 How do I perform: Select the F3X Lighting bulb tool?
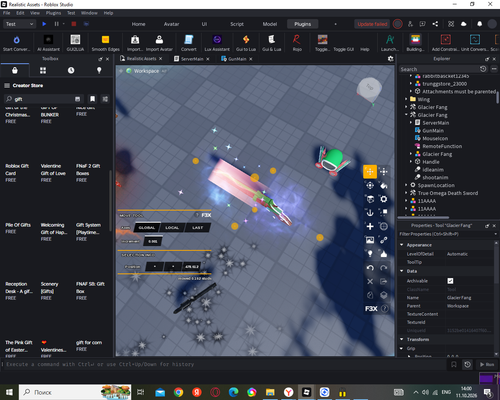point(370,254)
